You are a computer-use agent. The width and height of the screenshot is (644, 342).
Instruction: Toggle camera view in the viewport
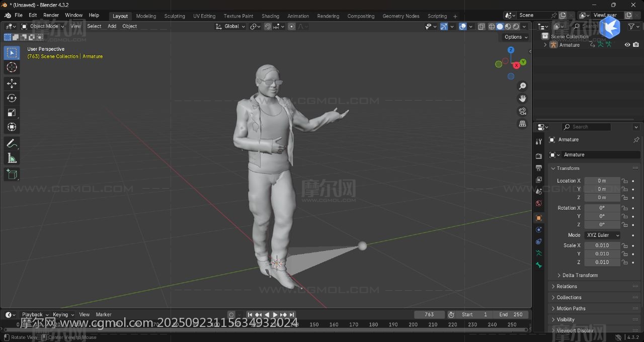coord(522,111)
